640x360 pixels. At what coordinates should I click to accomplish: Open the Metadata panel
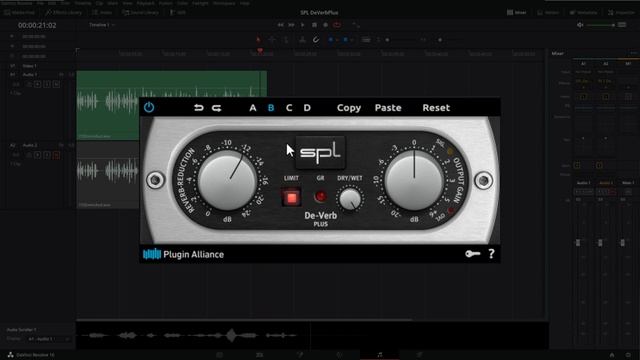(x=584, y=13)
